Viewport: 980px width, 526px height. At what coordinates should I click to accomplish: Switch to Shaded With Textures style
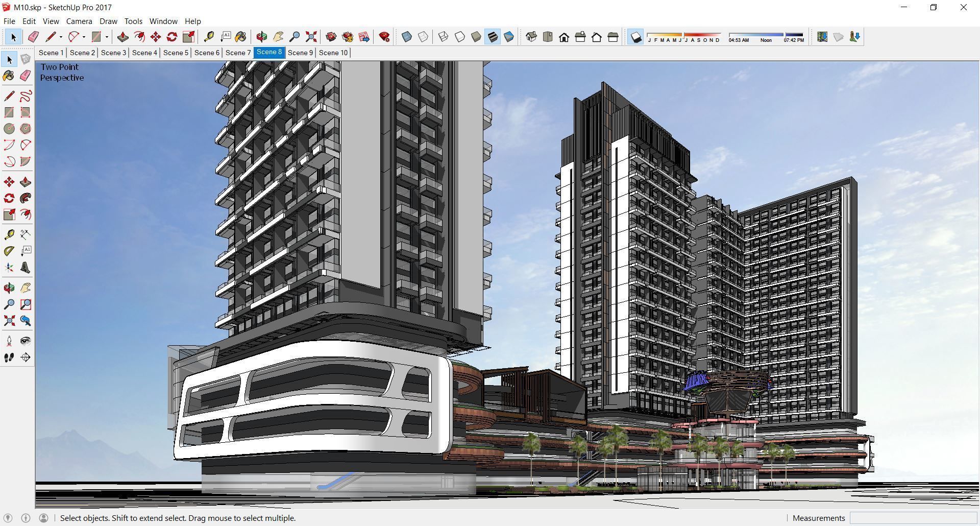point(493,37)
